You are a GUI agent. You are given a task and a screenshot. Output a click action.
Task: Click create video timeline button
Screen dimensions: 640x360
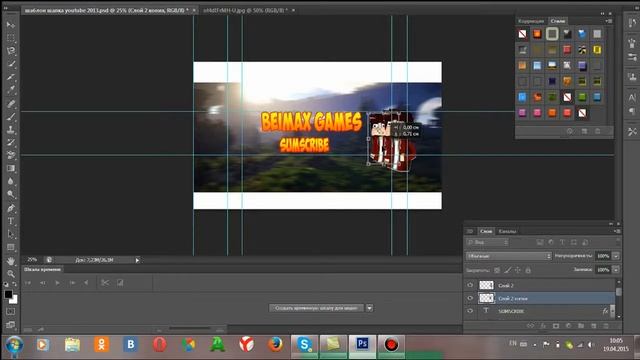pyautogui.click(x=316, y=308)
